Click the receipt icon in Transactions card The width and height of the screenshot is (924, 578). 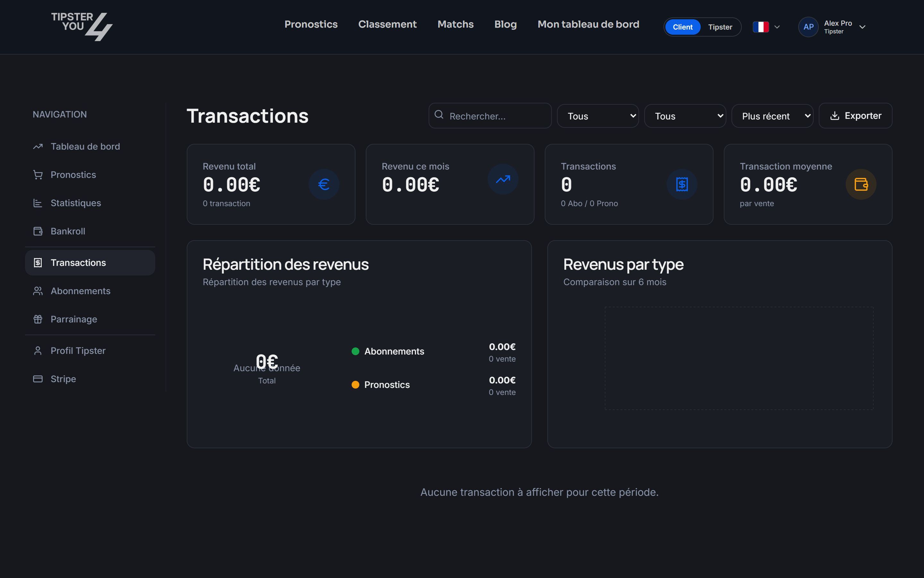click(x=682, y=184)
